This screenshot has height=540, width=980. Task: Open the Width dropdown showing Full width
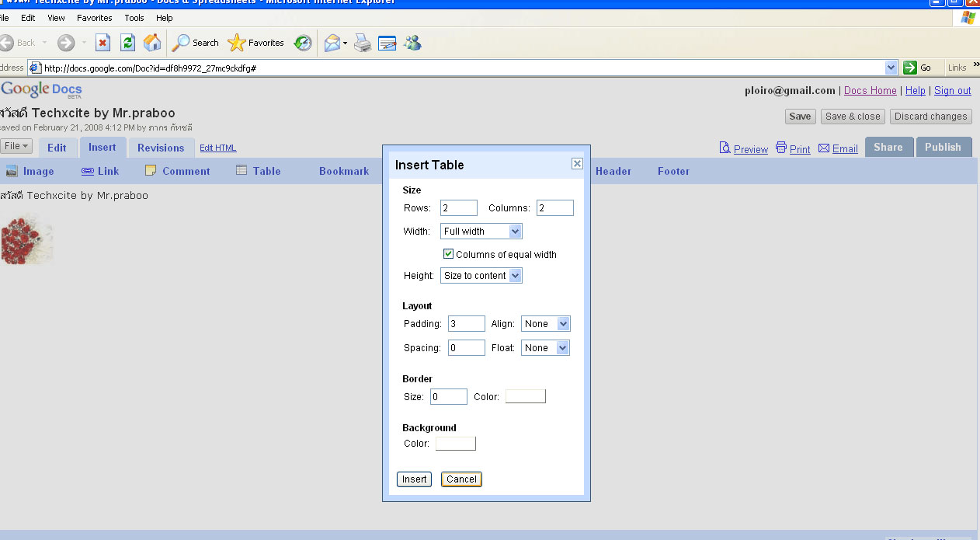(x=481, y=231)
